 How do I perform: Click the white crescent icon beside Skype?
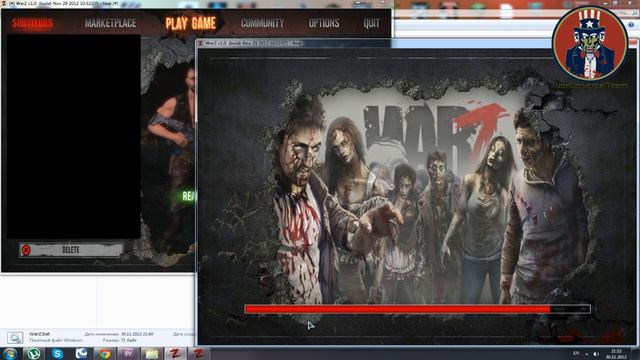click(81, 353)
